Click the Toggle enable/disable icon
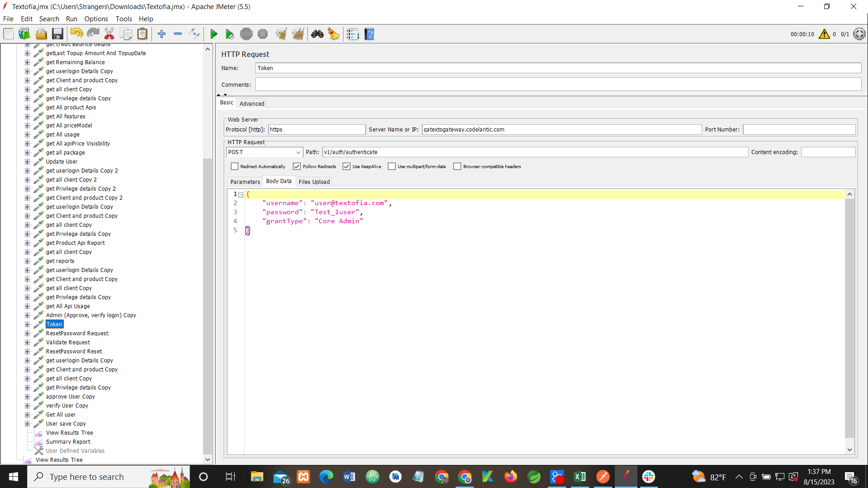 [x=194, y=34]
